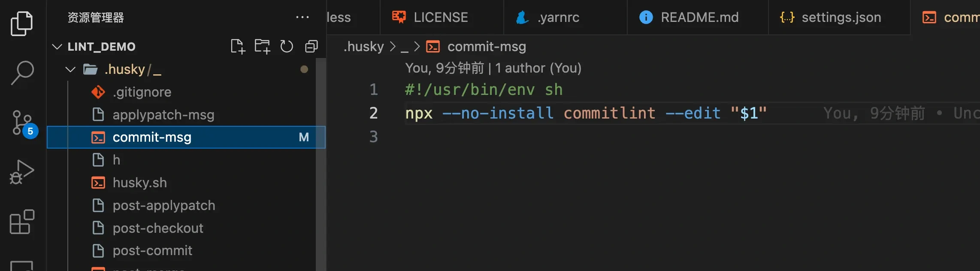The height and width of the screenshot is (271, 980).
Task: Open the Extensions view
Action: click(22, 222)
